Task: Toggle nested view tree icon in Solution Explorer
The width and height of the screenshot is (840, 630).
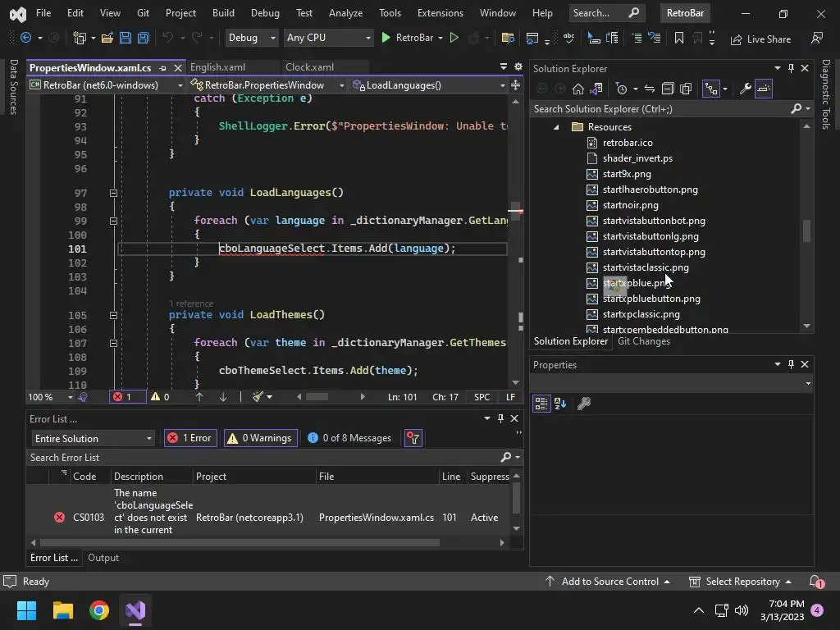Action: (x=711, y=89)
